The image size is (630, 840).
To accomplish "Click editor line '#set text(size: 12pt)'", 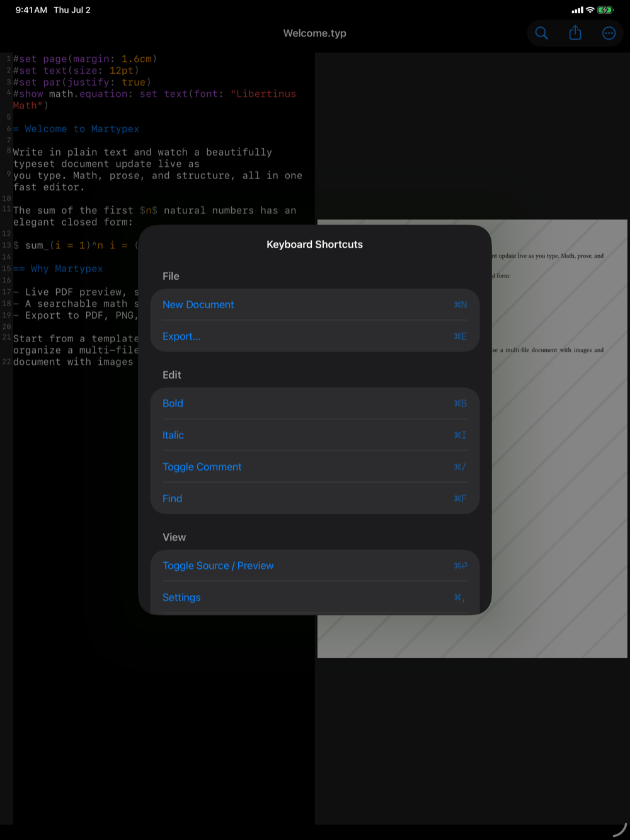I will click(76, 71).
